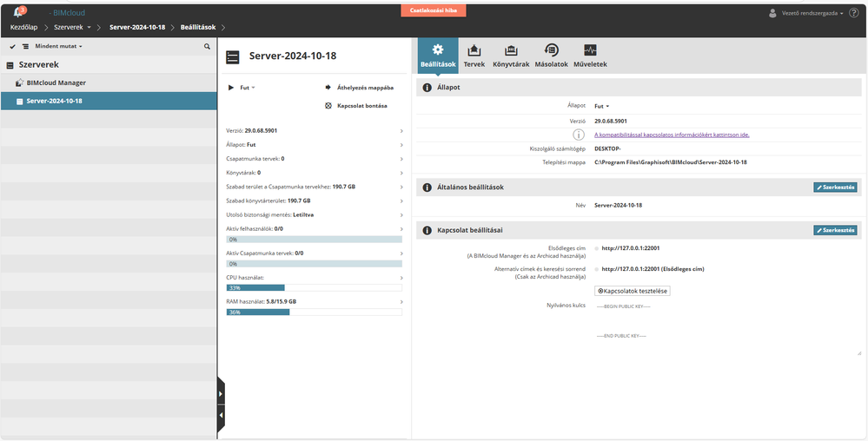The width and height of the screenshot is (868, 441).
Task: Expand the Könyvtárak row chevron
Action: [x=401, y=173]
